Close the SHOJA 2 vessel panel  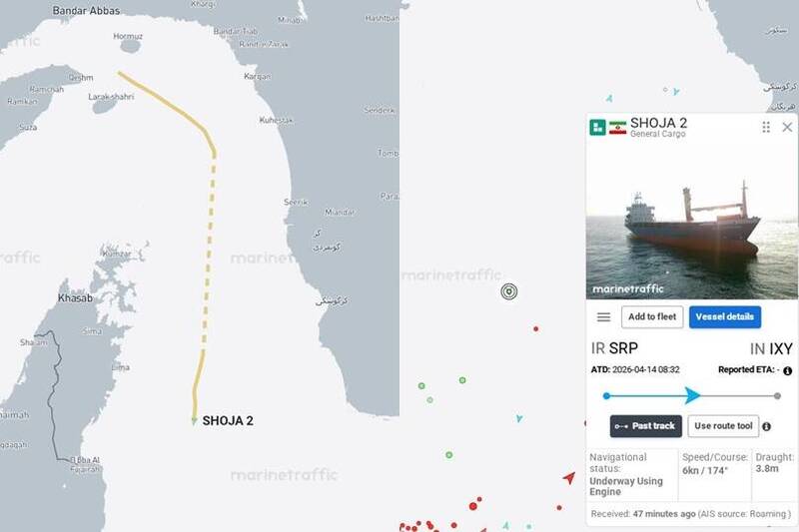pyautogui.click(x=787, y=127)
